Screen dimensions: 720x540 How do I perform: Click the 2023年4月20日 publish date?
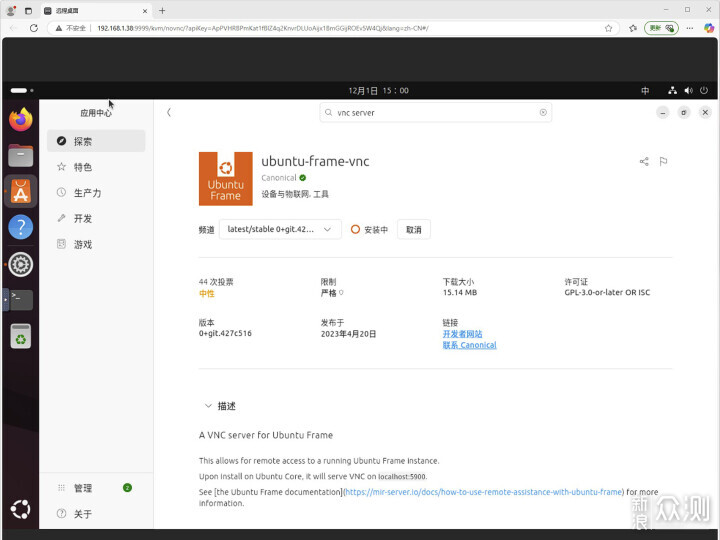[349, 334]
